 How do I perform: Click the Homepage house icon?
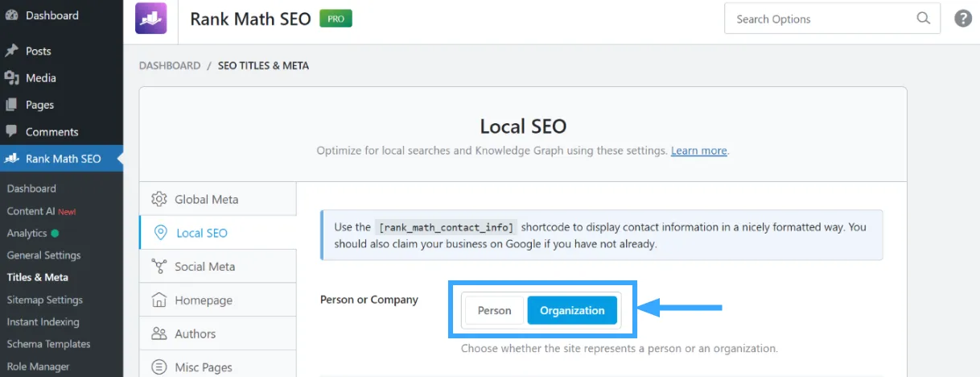(159, 300)
